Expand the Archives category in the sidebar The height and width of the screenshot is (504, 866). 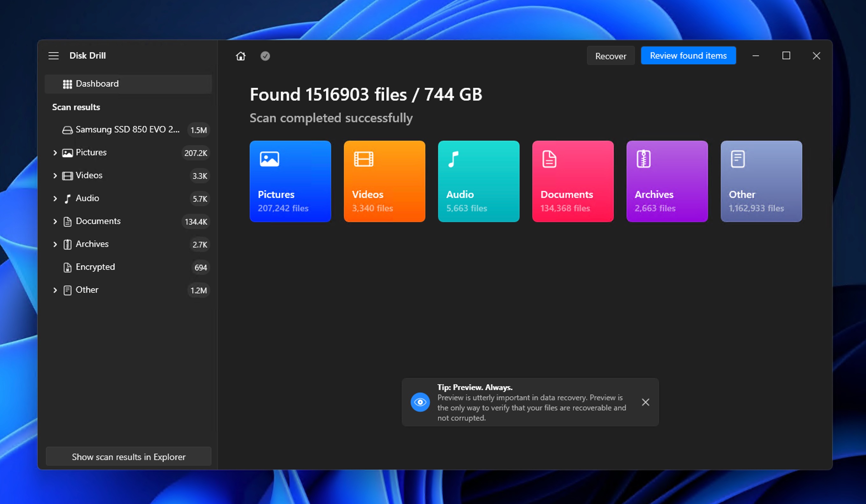(55, 244)
